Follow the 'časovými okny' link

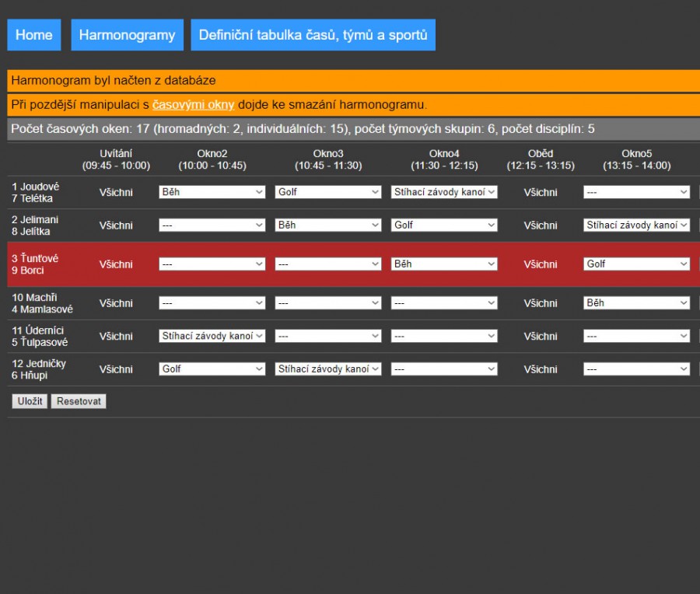[x=193, y=104]
